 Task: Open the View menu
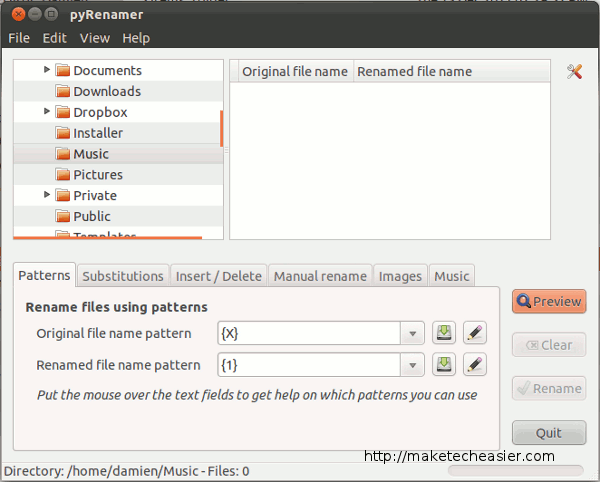(x=95, y=38)
